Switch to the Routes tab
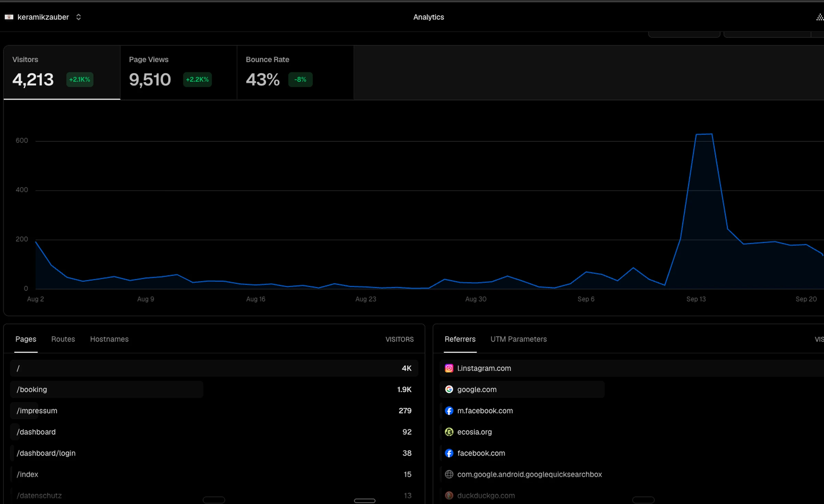The image size is (824, 504). tap(63, 339)
